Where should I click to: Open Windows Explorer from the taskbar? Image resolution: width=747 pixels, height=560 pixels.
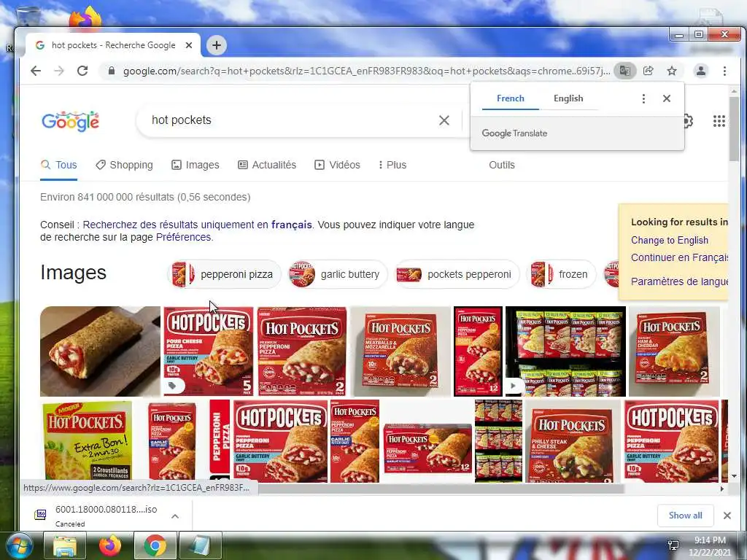point(65,546)
